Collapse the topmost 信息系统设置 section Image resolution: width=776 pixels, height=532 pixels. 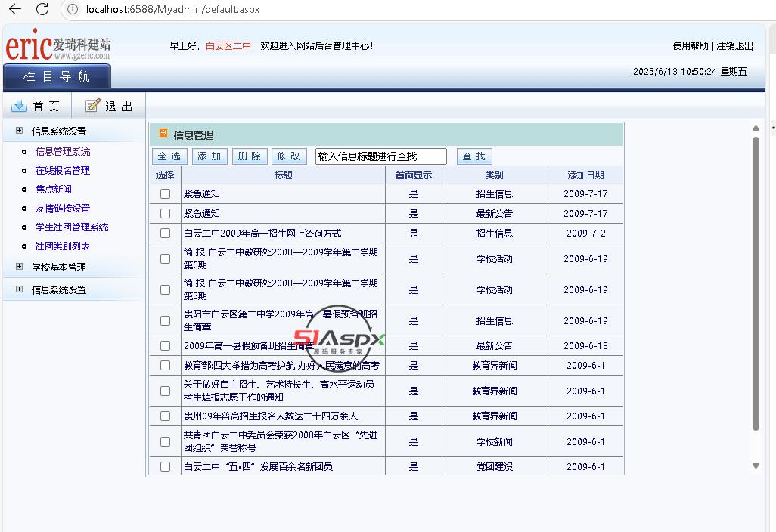pos(19,131)
